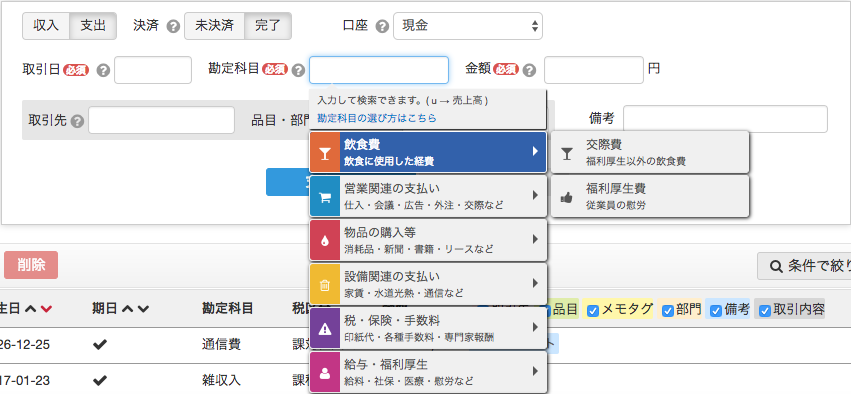
Task: Expand the 営業関連の支払い submenu arrow
Action: [535, 195]
